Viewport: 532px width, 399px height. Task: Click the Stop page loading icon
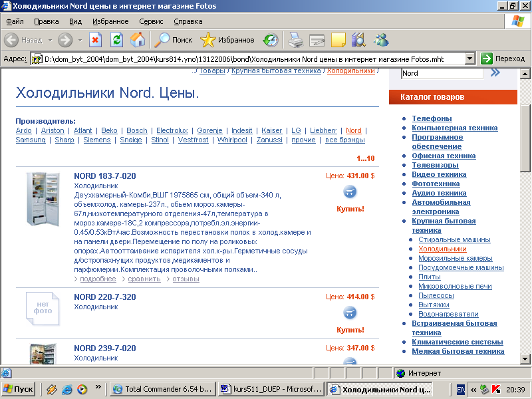[95, 40]
